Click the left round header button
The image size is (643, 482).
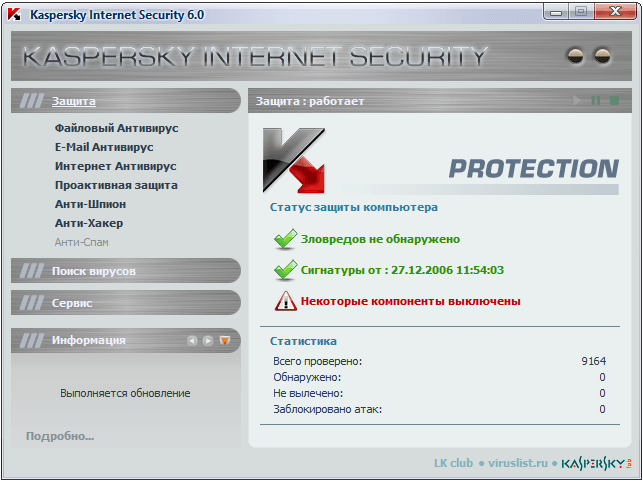(x=575, y=56)
